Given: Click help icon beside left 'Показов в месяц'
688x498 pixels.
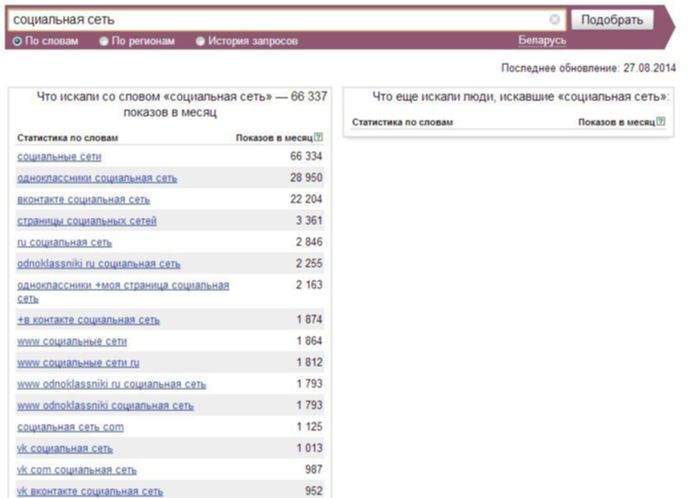Looking at the screenshot, I should pos(319,137).
